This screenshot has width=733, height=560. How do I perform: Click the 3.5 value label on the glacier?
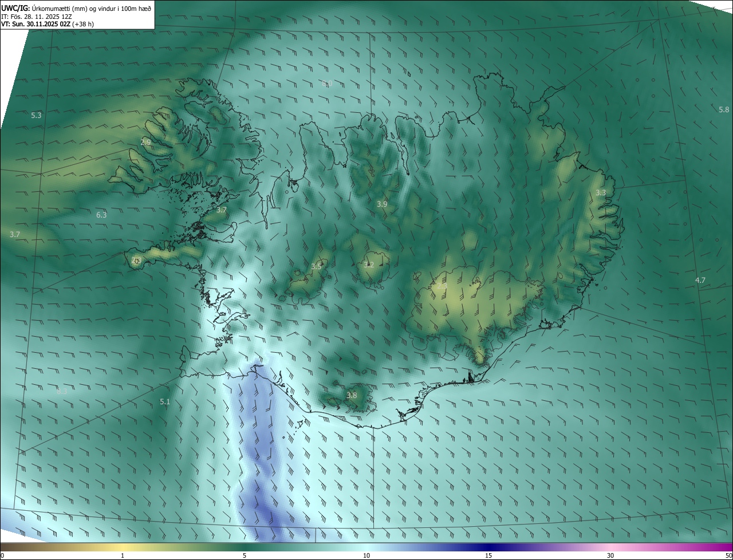point(316,266)
